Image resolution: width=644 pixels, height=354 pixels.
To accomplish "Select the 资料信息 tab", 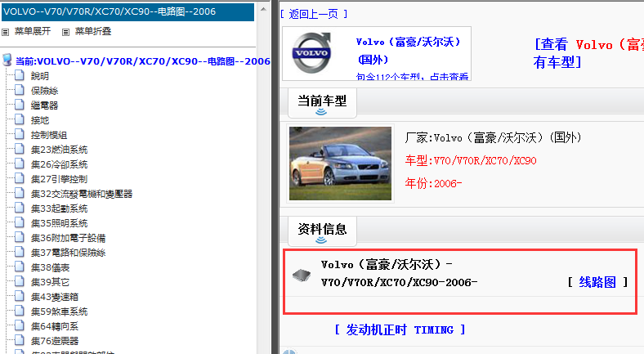I will pyautogui.click(x=322, y=231).
